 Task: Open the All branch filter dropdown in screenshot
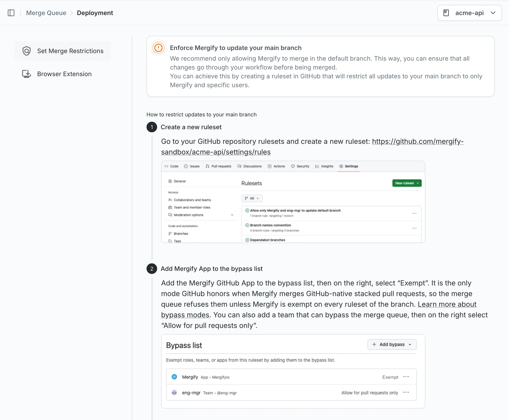click(x=252, y=198)
